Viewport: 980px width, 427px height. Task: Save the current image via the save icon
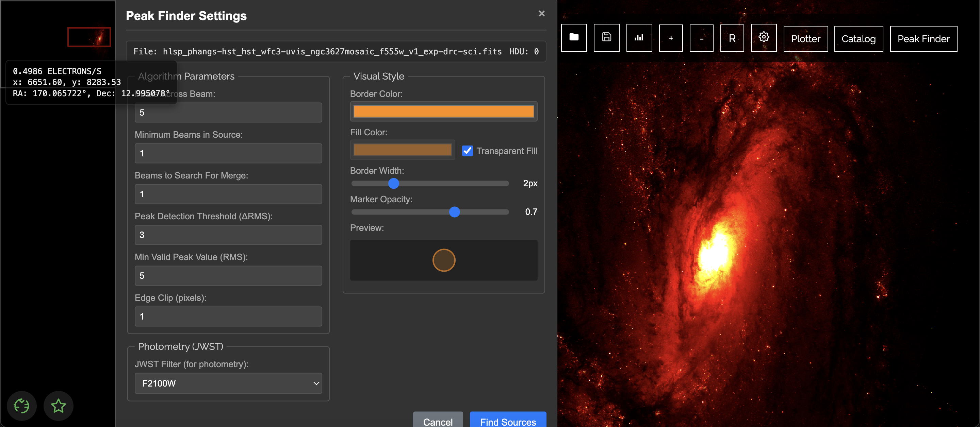click(x=606, y=38)
